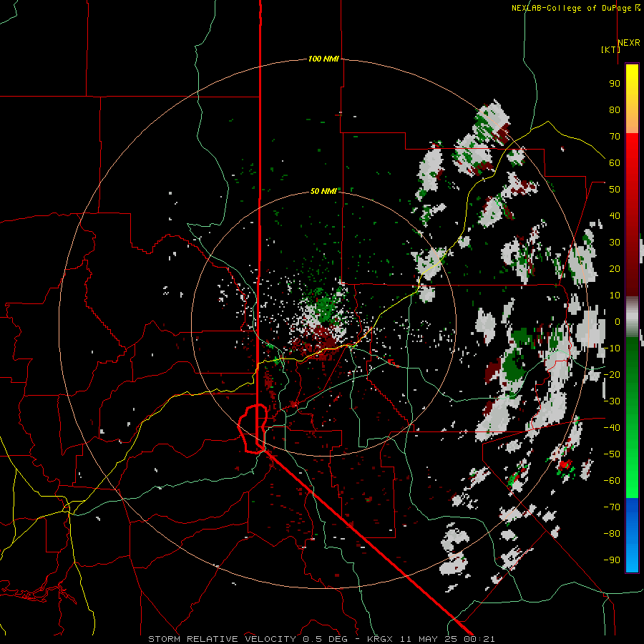Pick the bright red segment of color bar
This screenshot has height=644, width=644.
[x=632, y=150]
